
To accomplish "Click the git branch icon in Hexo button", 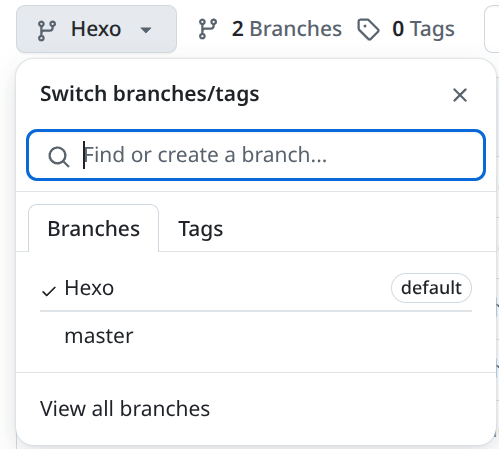I will pyautogui.click(x=47, y=30).
